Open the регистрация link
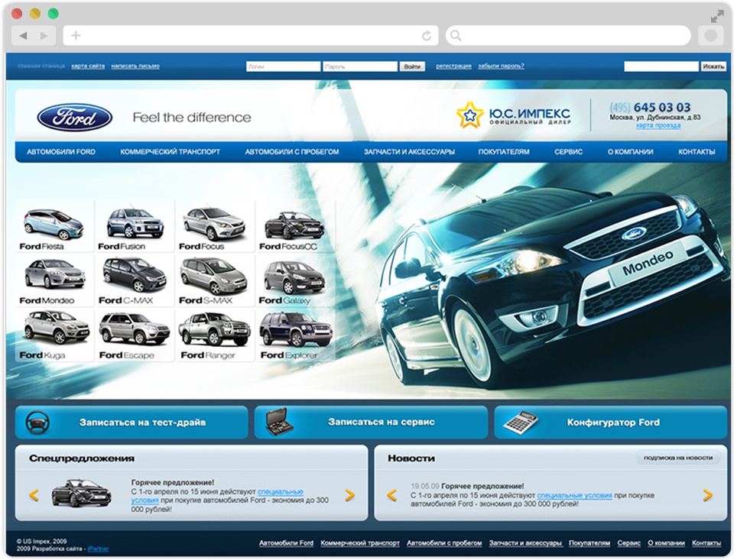Viewport: 734px width, 560px height. click(453, 66)
